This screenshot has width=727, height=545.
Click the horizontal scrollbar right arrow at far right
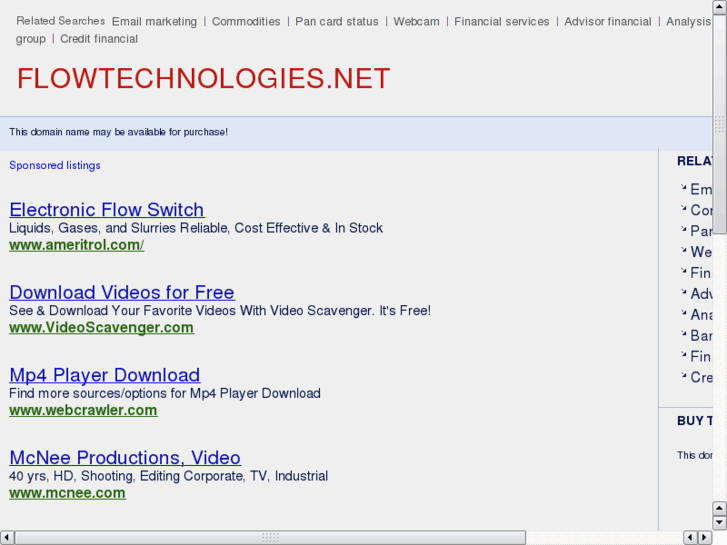(x=705, y=538)
